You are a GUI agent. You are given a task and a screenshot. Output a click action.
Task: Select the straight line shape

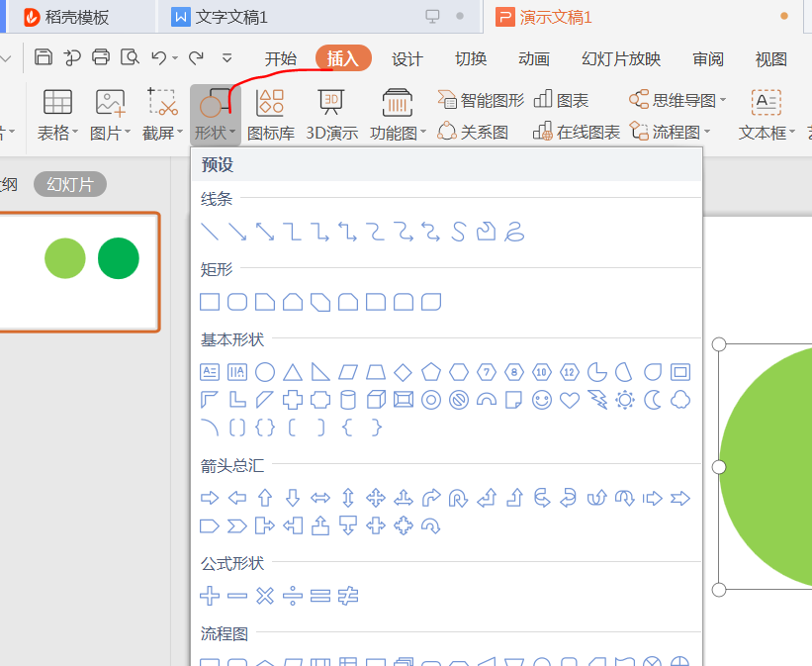(210, 232)
